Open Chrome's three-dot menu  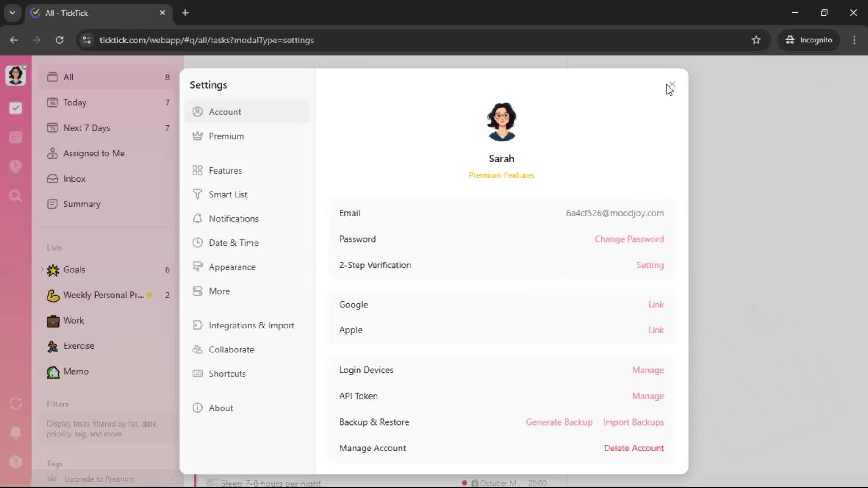(854, 40)
